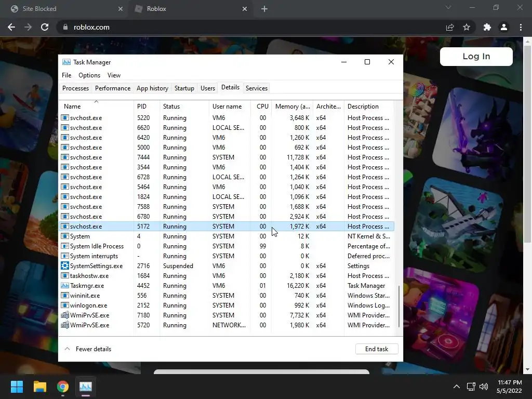Switch to App history tab
The width and height of the screenshot is (532, 399).
click(x=152, y=88)
